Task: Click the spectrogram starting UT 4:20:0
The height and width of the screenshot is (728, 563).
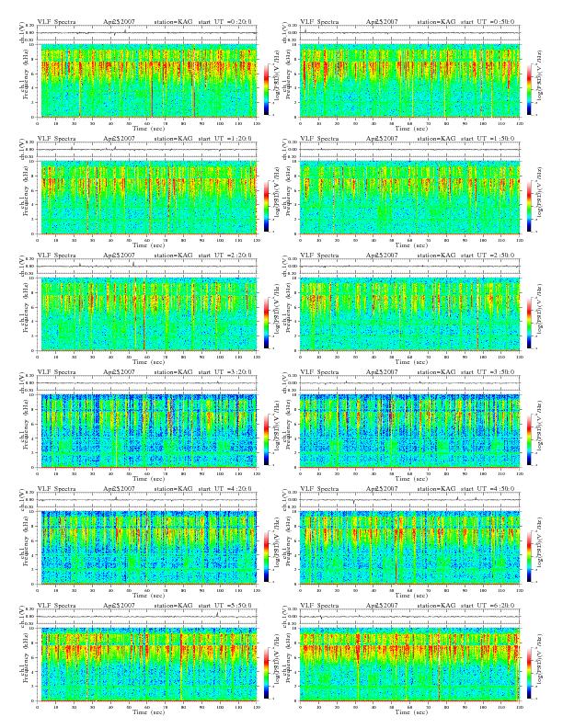Action: [147, 548]
